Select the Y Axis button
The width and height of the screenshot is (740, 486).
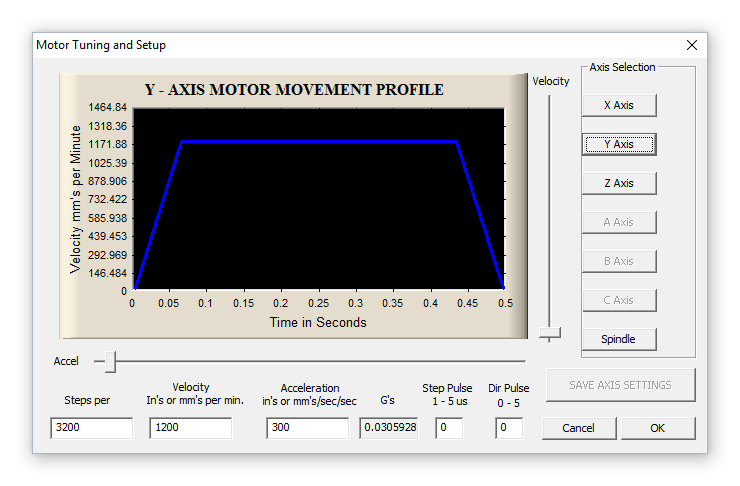click(619, 144)
